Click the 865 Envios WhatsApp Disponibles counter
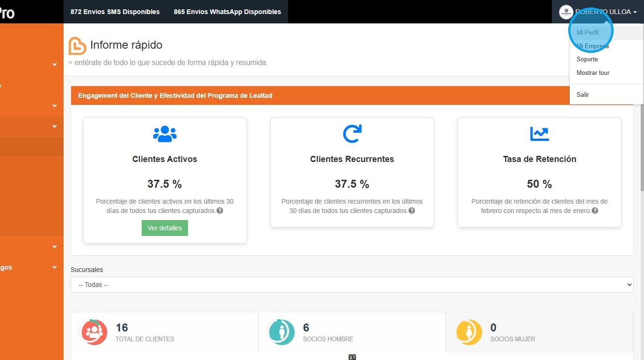The width and height of the screenshot is (644, 360). pos(227,12)
